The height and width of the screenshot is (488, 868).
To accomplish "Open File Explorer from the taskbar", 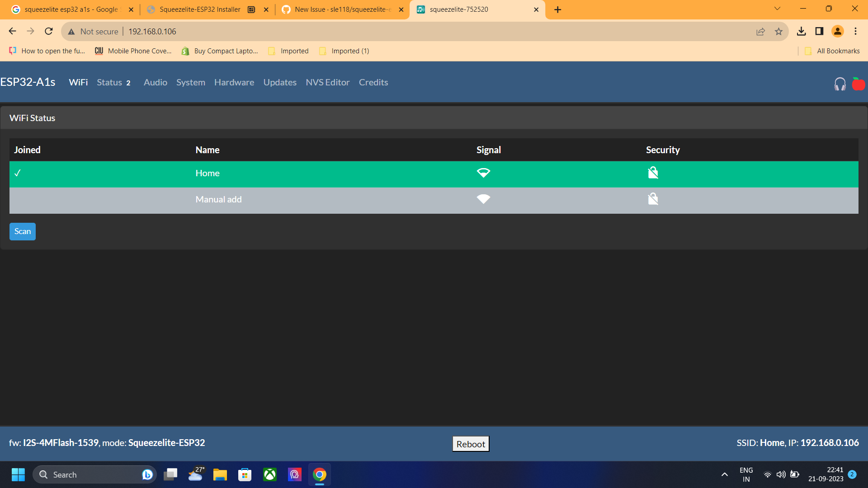I will pos(220,474).
